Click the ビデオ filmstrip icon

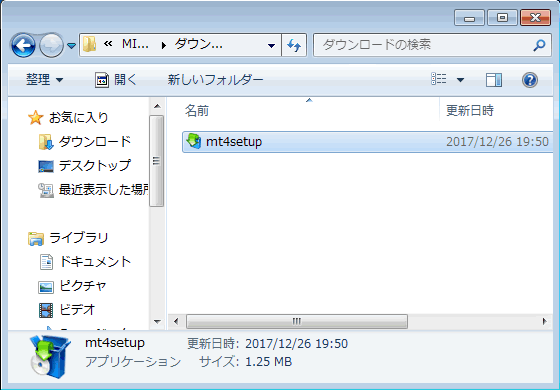[x=46, y=310]
